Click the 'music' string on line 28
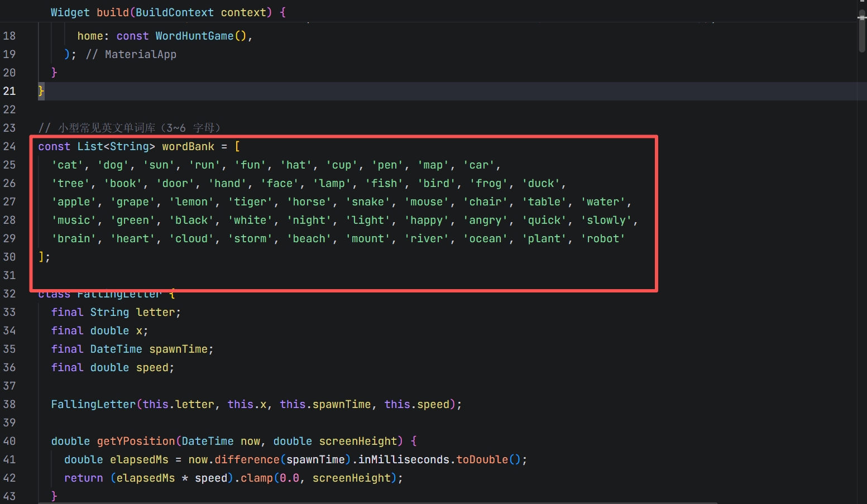Viewport: 867px width, 504px height. [74, 220]
